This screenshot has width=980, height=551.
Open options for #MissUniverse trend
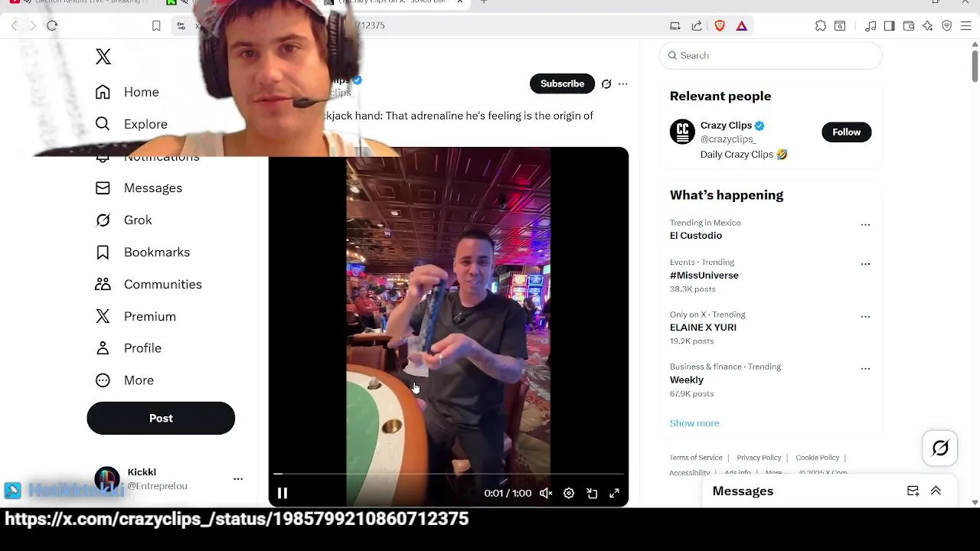pos(865,264)
